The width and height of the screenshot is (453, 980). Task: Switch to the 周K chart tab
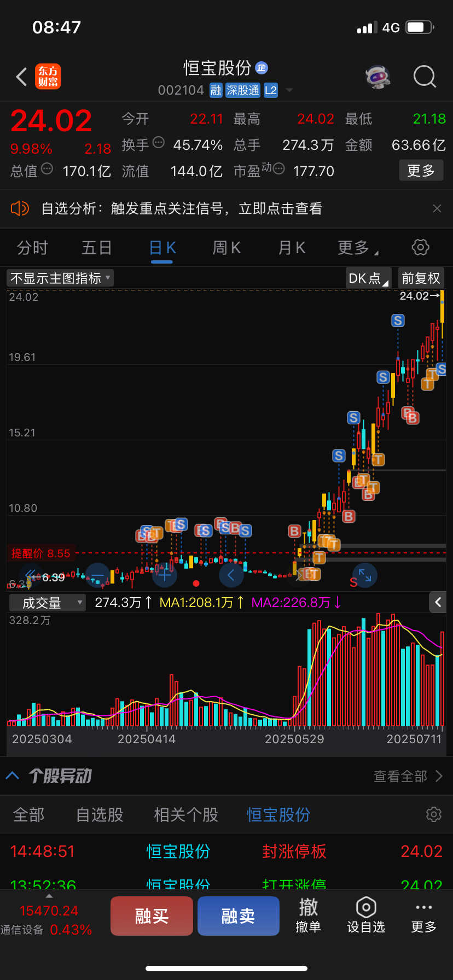(226, 248)
